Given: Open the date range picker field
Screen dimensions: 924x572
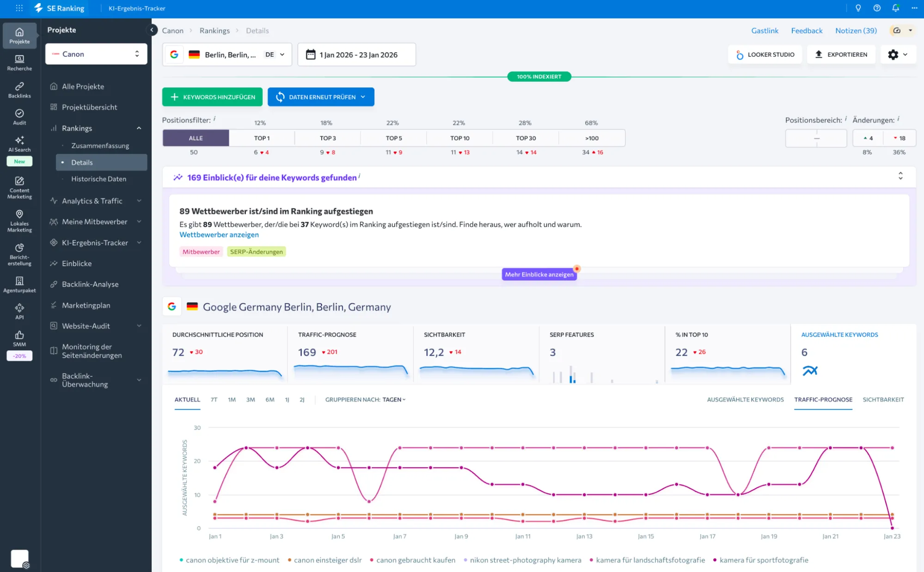Looking at the screenshot, I should point(356,54).
